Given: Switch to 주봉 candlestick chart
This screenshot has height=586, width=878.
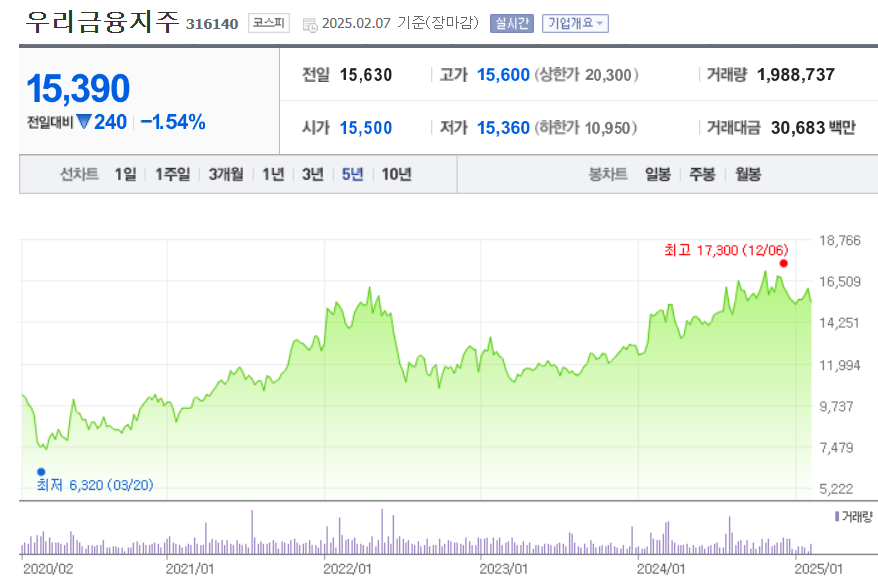Looking at the screenshot, I should pos(702,175).
